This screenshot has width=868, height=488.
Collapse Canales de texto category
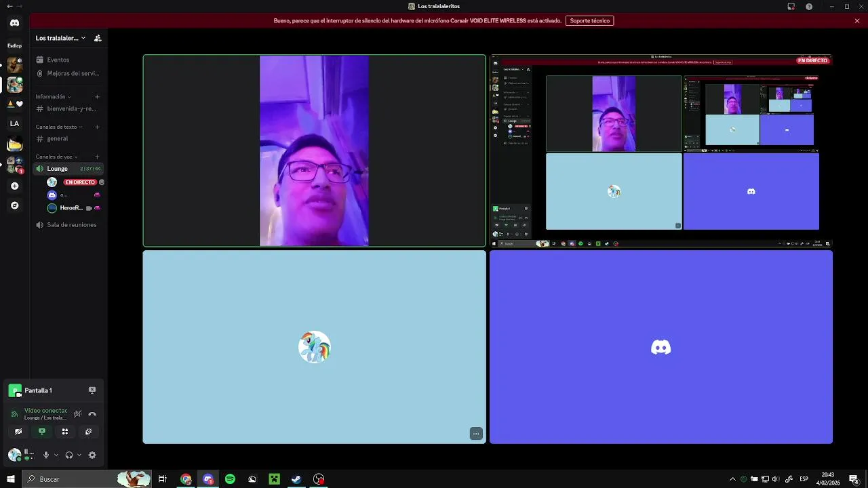(x=59, y=127)
